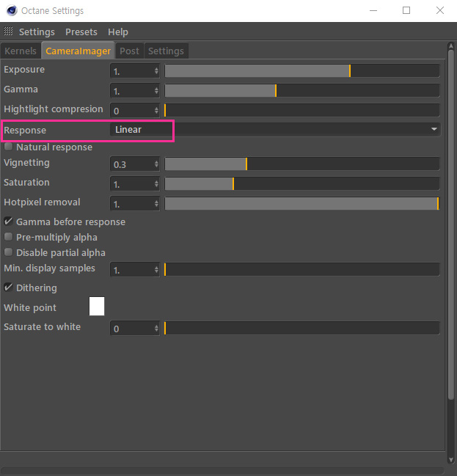Toggle the Dithering checkbox
457x476 pixels.
[8, 288]
